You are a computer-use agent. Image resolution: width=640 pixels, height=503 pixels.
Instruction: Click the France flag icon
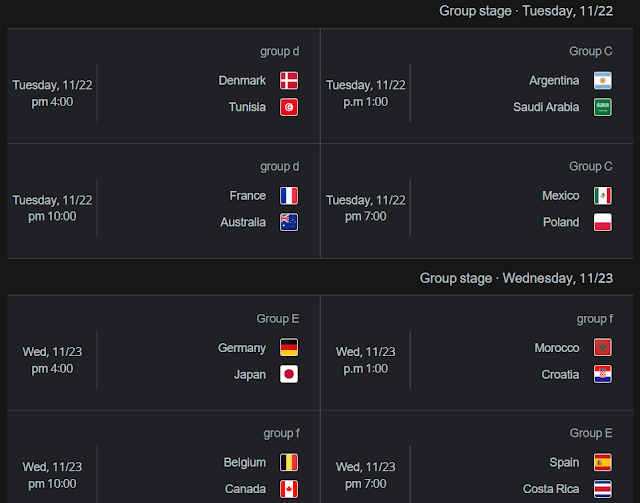coord(289,196)
